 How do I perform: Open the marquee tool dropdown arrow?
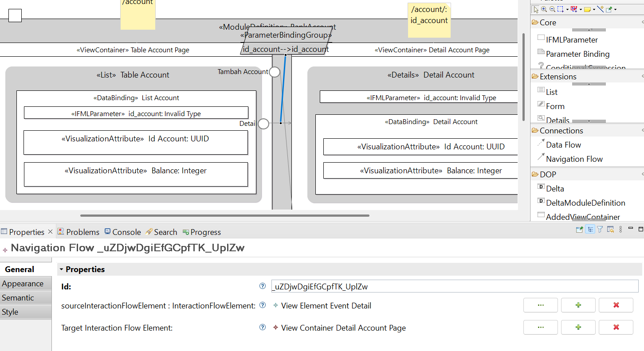pos(567,10)
